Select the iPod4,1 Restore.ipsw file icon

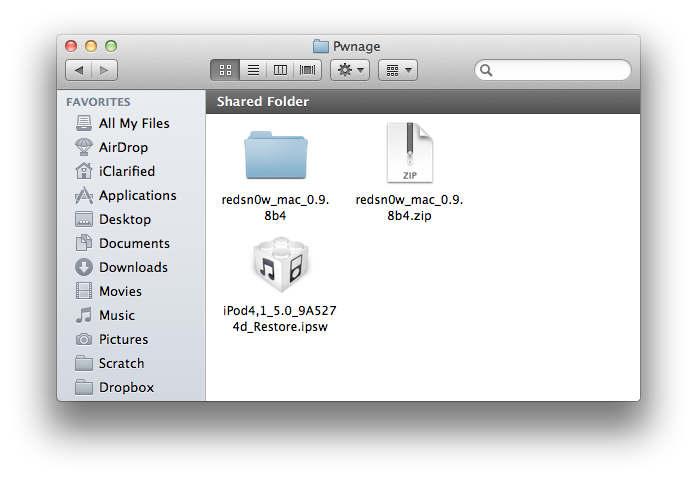click(273, 269)
